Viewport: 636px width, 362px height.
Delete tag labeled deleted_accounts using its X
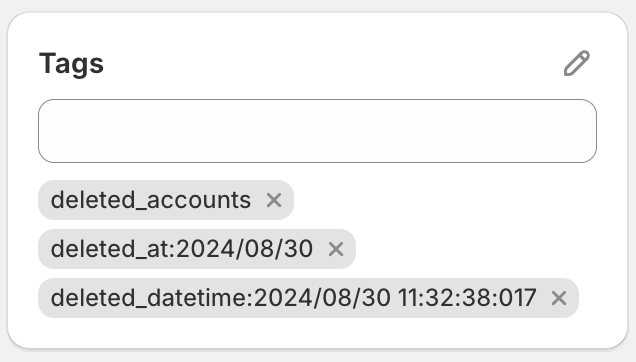click(274, 200)
